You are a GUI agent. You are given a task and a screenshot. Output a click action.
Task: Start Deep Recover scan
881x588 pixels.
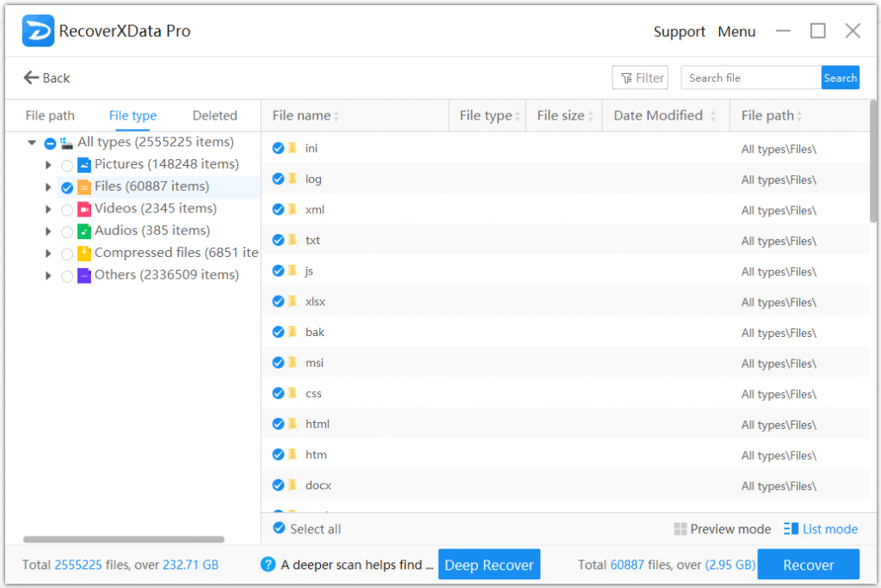[489, 565]
